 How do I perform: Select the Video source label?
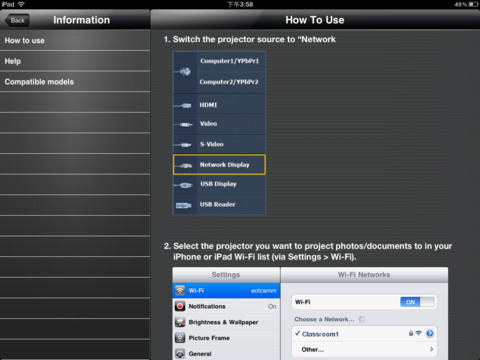[x=208, y=124]
